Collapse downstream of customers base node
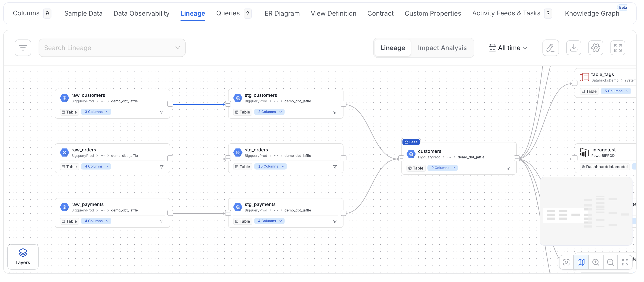 point(517,158)
